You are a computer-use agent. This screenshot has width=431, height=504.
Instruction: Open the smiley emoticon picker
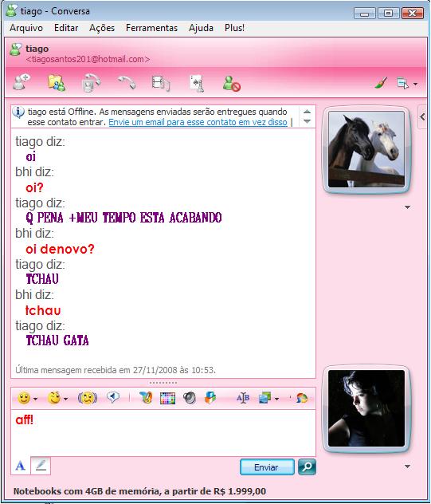click(24, 398)
